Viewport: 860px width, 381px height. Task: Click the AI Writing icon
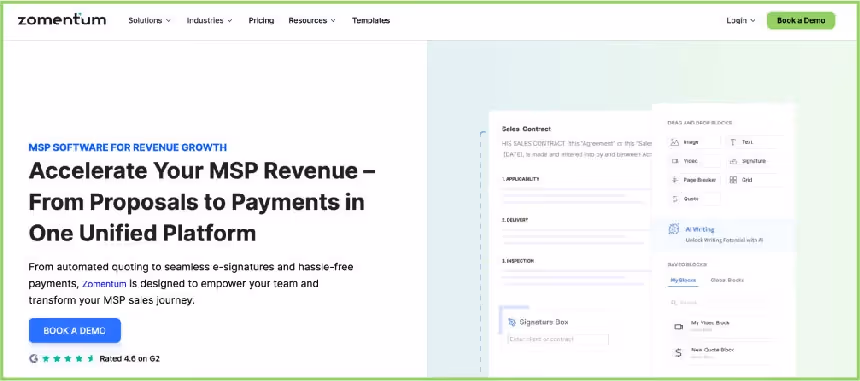click(x=674, y=229)
